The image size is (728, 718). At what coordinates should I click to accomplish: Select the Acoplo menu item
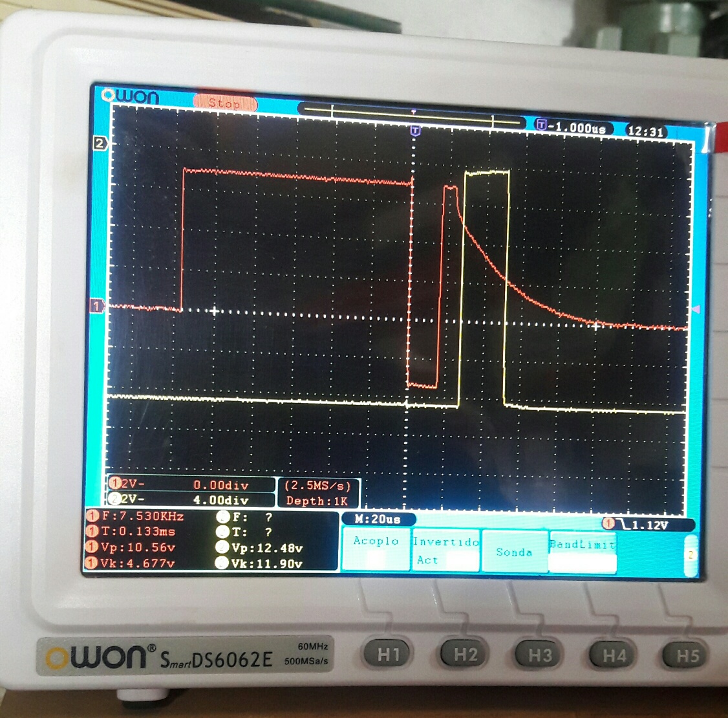coord(376,550)
